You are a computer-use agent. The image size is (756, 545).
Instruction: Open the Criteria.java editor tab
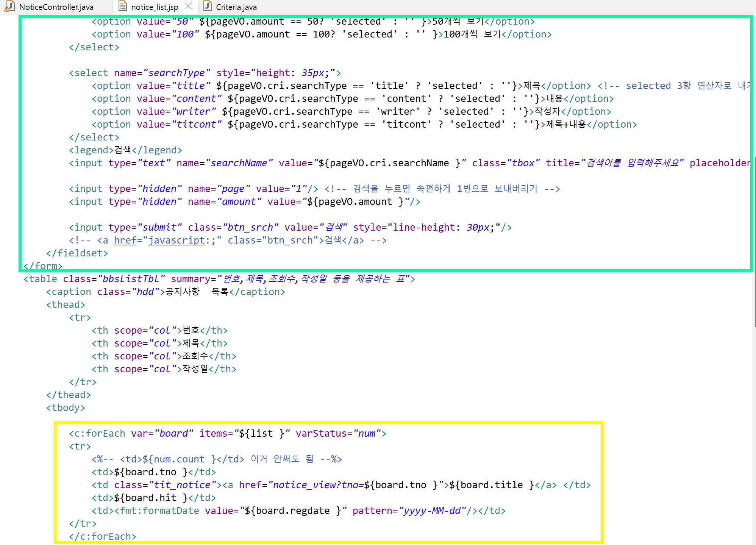[236, 7]
